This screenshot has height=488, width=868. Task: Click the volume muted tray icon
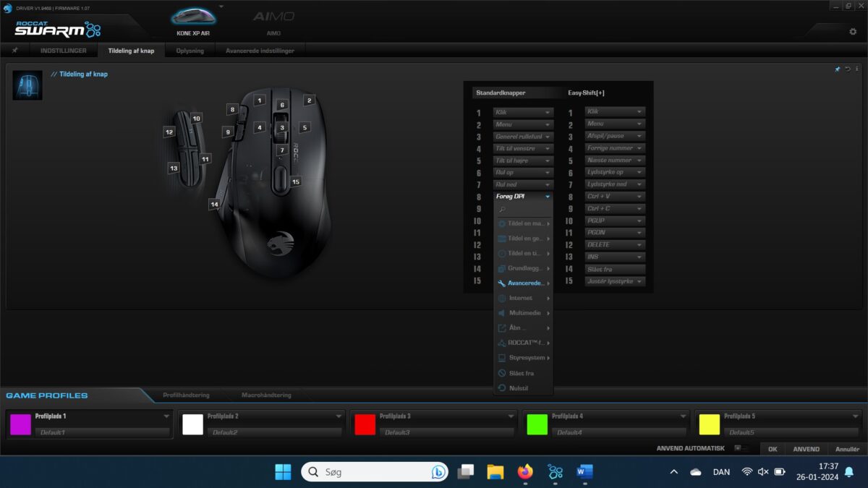(x=763, y=472)
